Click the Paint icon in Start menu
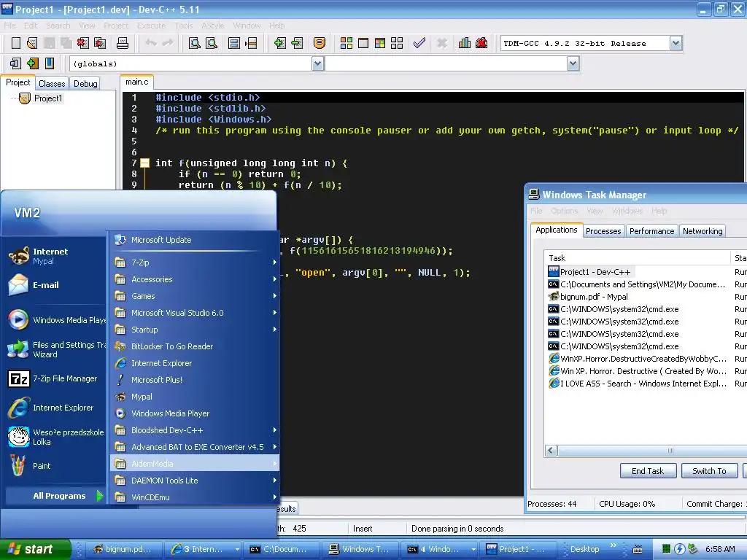747x560 pixels. point(18,466)
